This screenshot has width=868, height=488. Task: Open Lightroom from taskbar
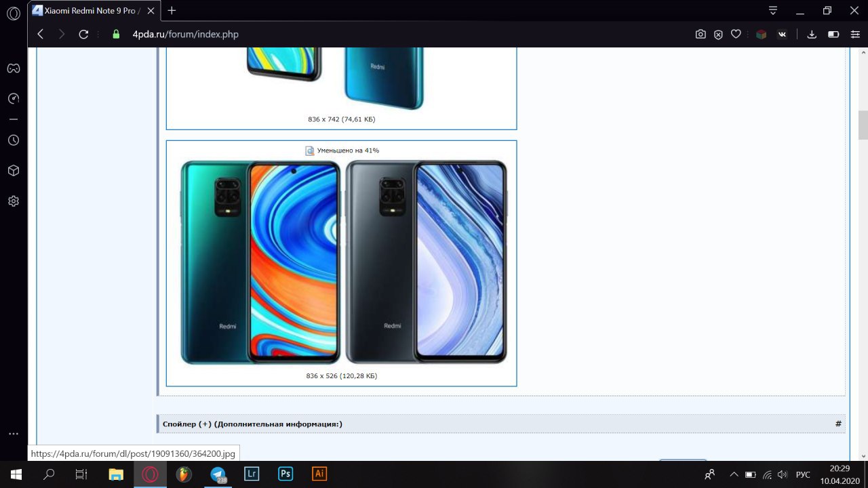[252, 474]
